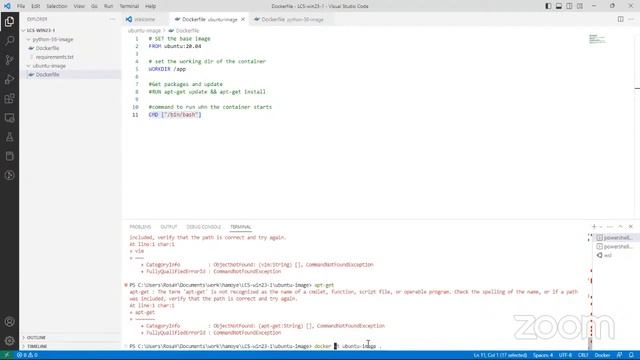Open the Explorer view in activity bar
Screen dimensions: 640x360
(9, 21)
